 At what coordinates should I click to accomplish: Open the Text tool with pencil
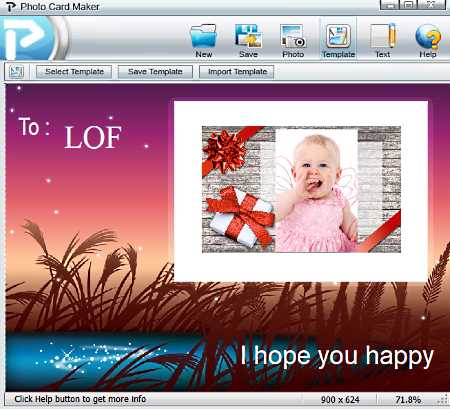pos(383,36)
